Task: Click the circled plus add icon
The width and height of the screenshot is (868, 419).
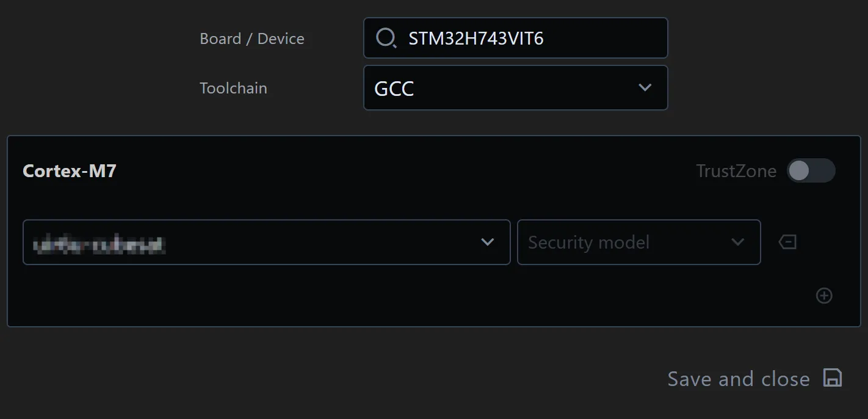Action: [824, 296]
